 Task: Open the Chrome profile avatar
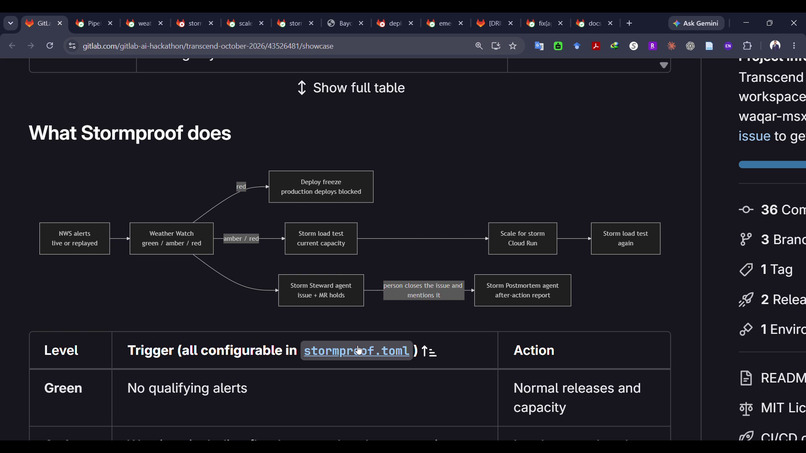coord(775,46)
